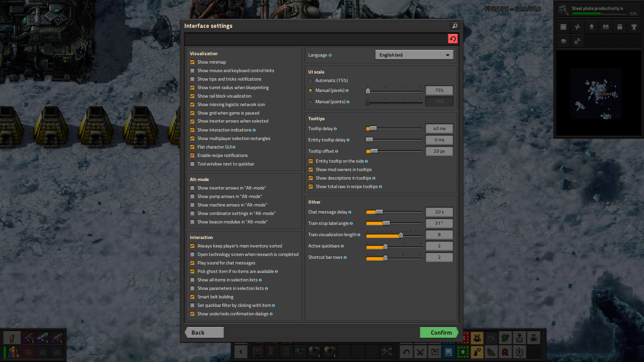Open the trains overview icon
This screenshot has width=644, height=362.
click(620, 27)
